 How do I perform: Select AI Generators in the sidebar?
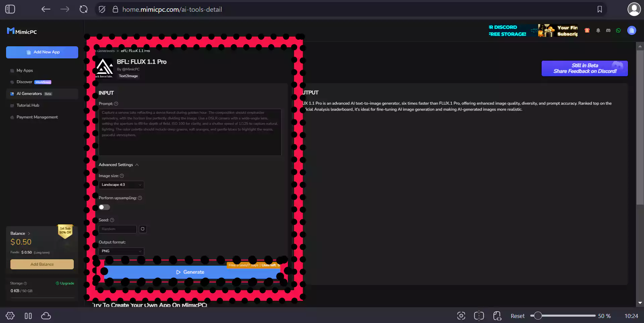[x=42, y=94]
